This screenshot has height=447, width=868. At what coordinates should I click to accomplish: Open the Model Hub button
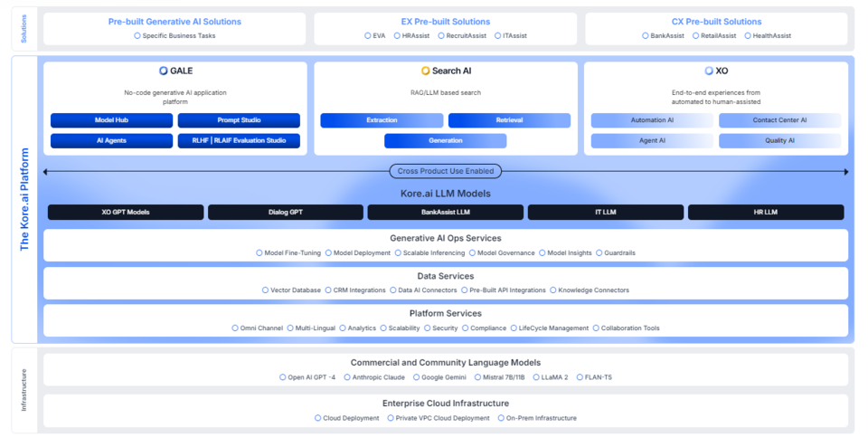point(111,120)
